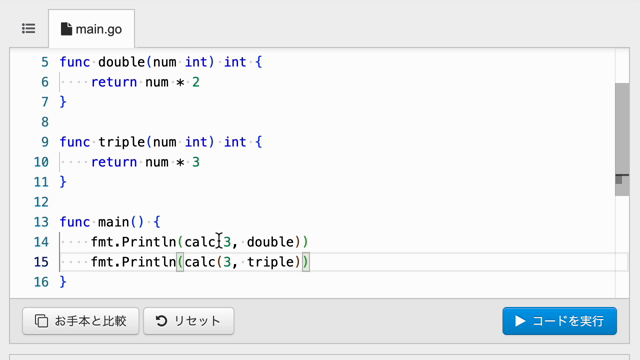640x360 pixels.
Task: Click the copy icon on compare button
Action: click(41, 321)
